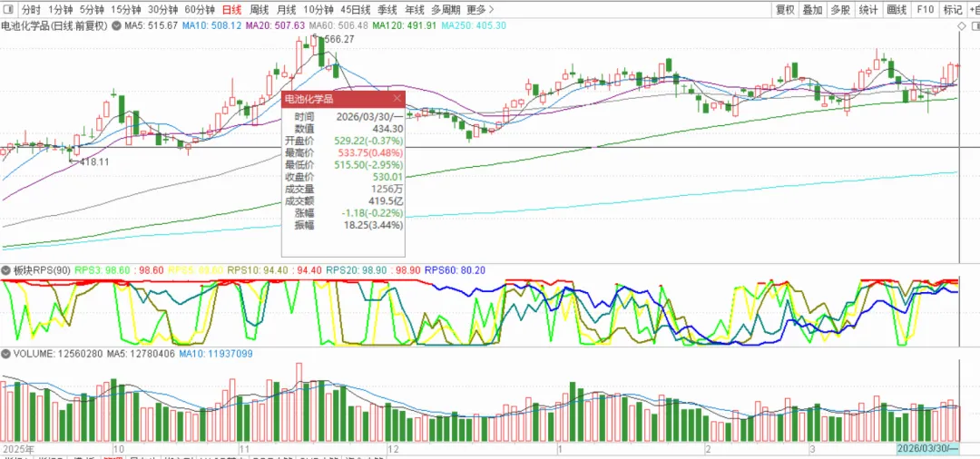
Task: Select the 30分钟 period
Action: coord(162,10)
